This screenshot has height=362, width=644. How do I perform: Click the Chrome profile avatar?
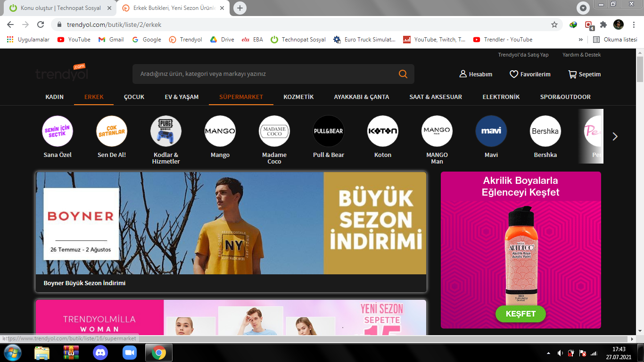click(x=619, y=25)
